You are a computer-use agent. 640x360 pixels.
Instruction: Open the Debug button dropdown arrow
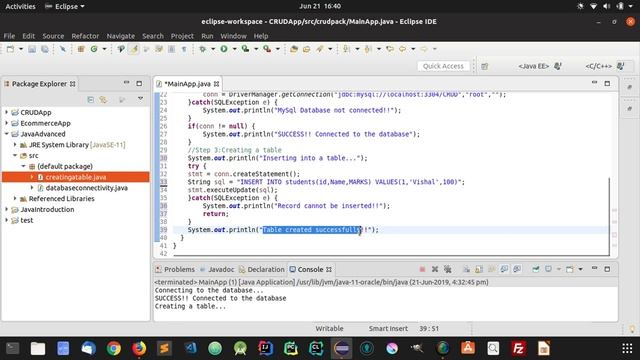tap(213, 49)
